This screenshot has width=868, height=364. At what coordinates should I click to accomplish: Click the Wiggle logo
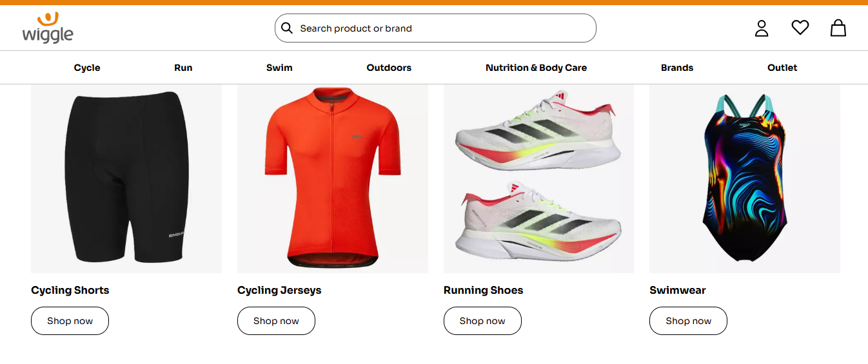click(x=48, y=28)
